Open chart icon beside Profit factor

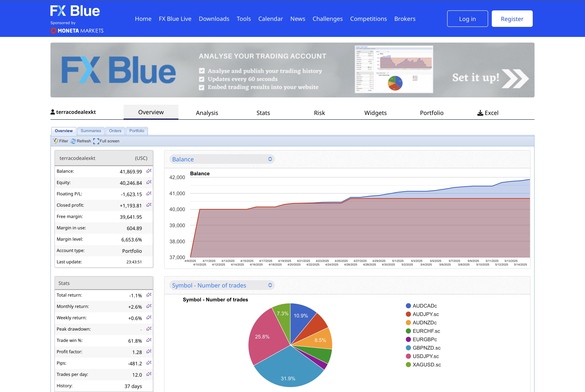click(x=149, y=351)
